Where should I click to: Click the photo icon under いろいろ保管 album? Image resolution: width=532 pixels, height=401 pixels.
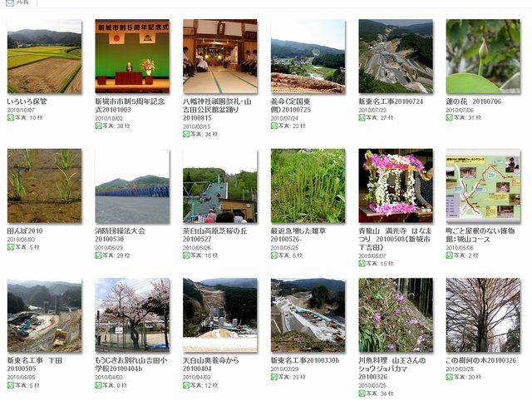click(11, 118)
